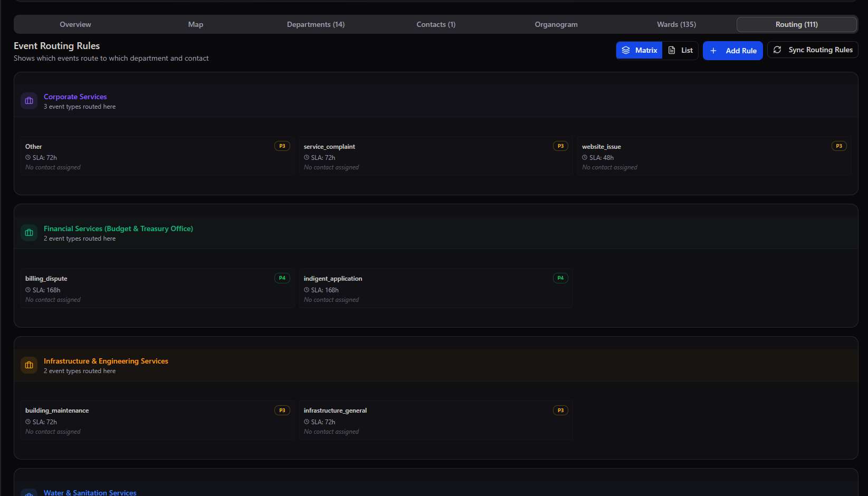Select the indigent_application rule card
Screen dimensions: 868x496
(436, 288)
